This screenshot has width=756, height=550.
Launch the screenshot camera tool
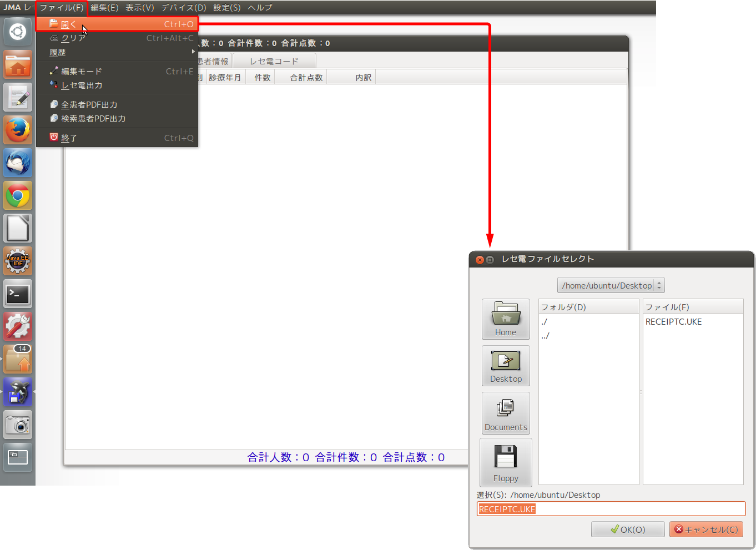coord(18,425)
